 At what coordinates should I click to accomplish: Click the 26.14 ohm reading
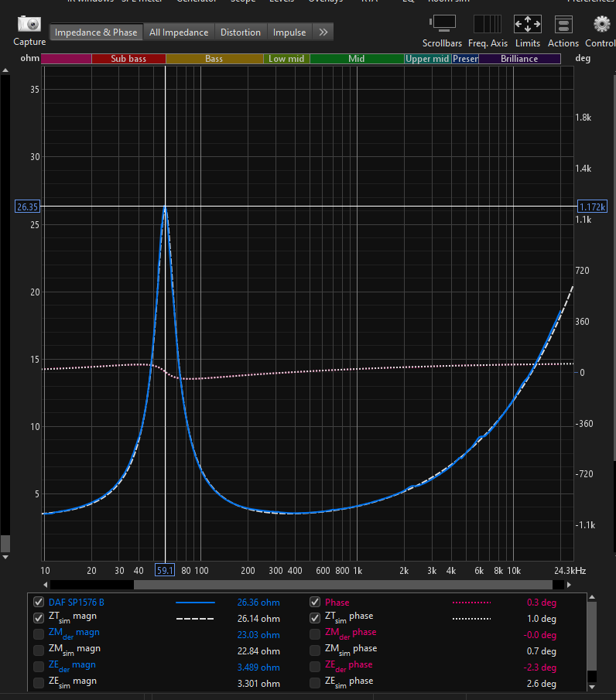pos(258,619)
